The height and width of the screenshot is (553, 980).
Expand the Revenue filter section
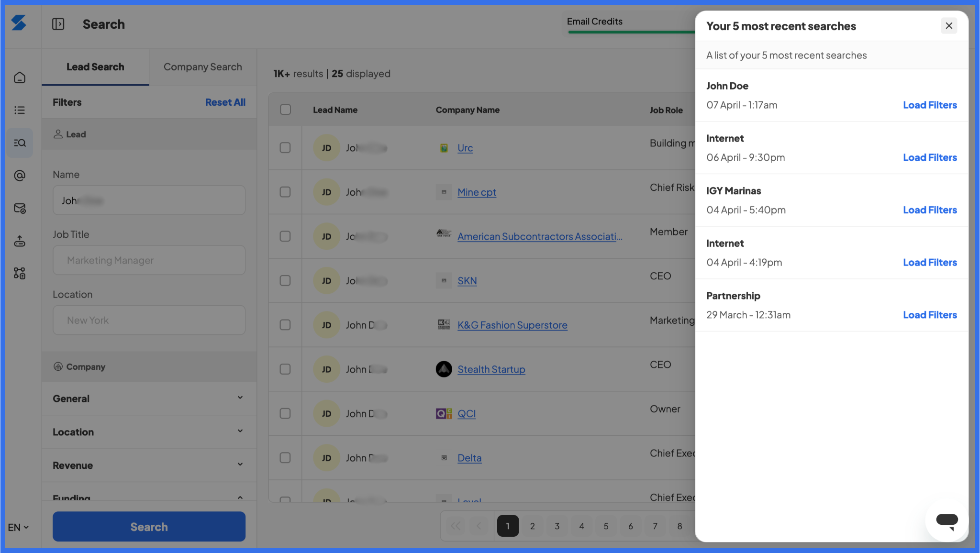149,465
